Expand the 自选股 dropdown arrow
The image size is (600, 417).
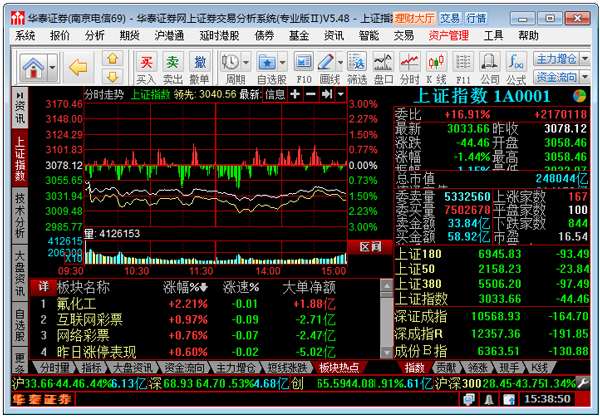pyautogui.click(x=282, y=62)
